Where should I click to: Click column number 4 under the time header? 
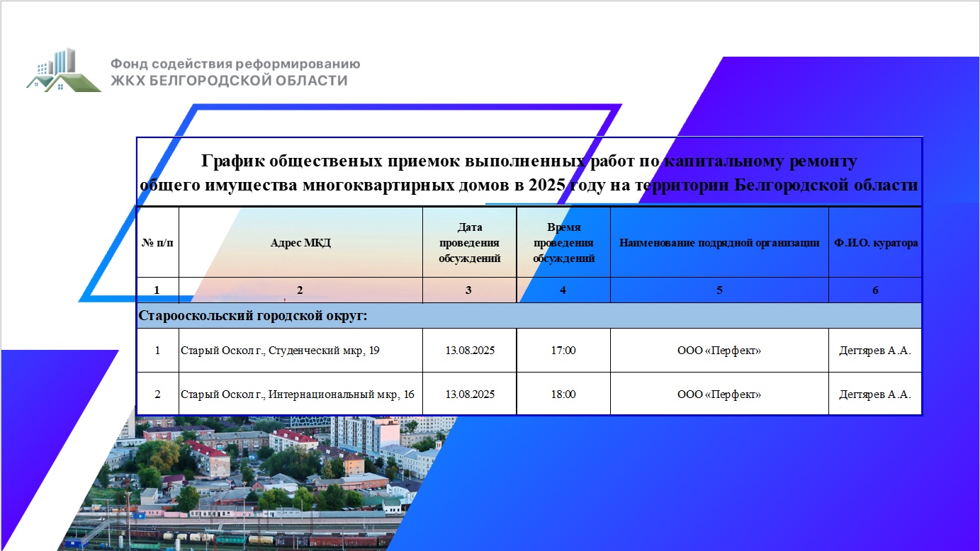point(563,290)
